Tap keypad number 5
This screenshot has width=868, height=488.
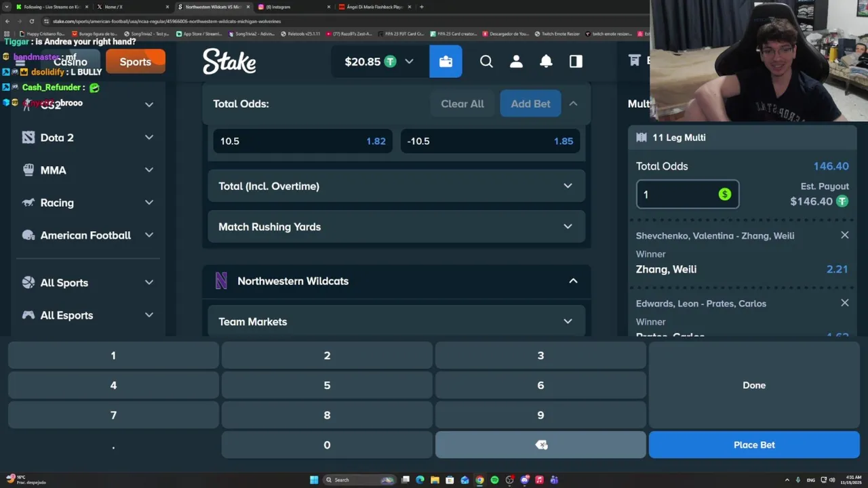click(x=327, y=385)
